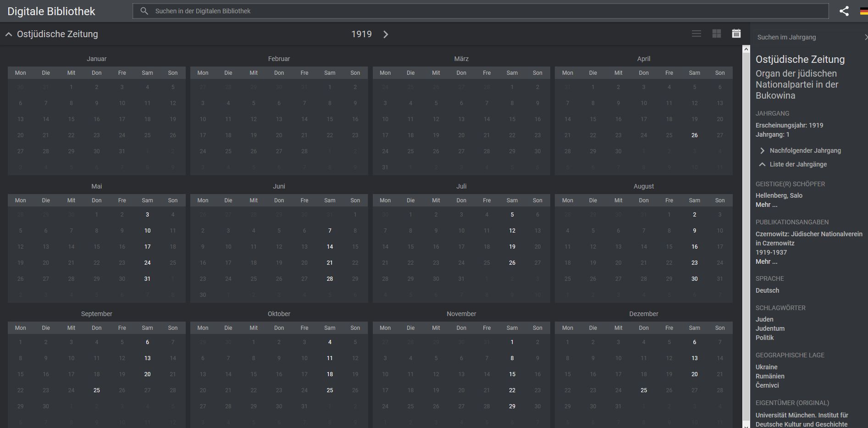Screen dimensions: 868x428
Task: Open keyword Politik
Action: [764, 338]
